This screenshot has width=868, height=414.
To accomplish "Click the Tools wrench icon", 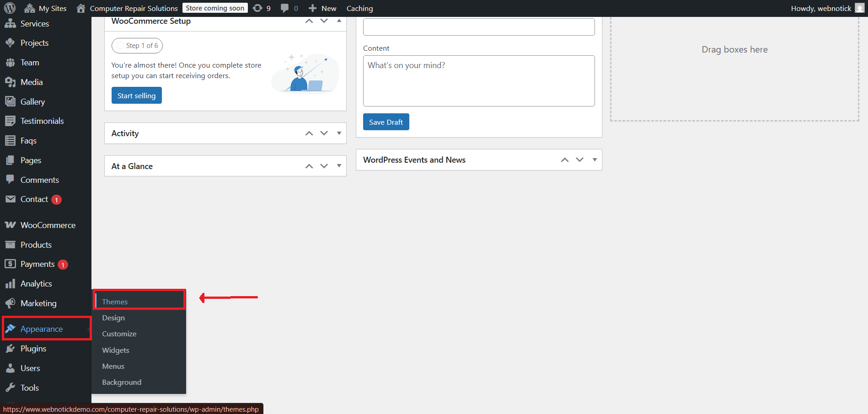I will point(10,388).
